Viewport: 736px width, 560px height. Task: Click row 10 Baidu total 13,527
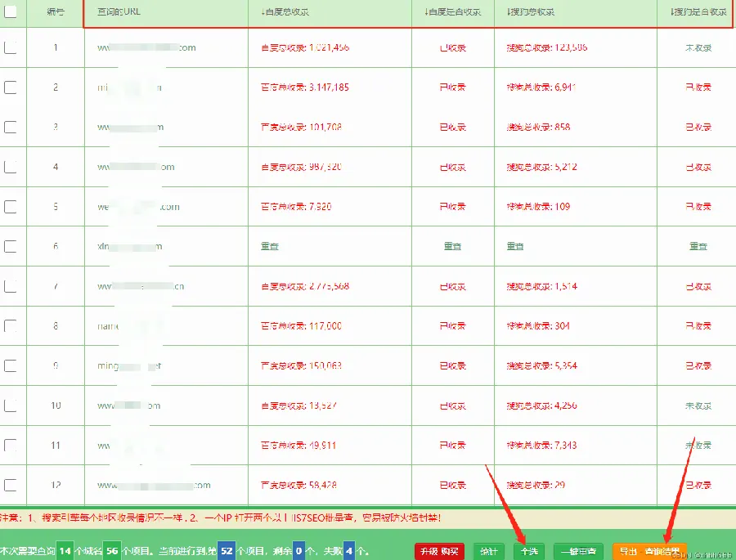298,405
